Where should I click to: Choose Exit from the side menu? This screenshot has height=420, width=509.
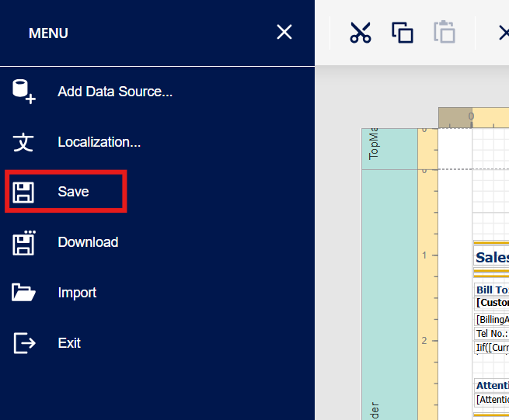point(69,342)
